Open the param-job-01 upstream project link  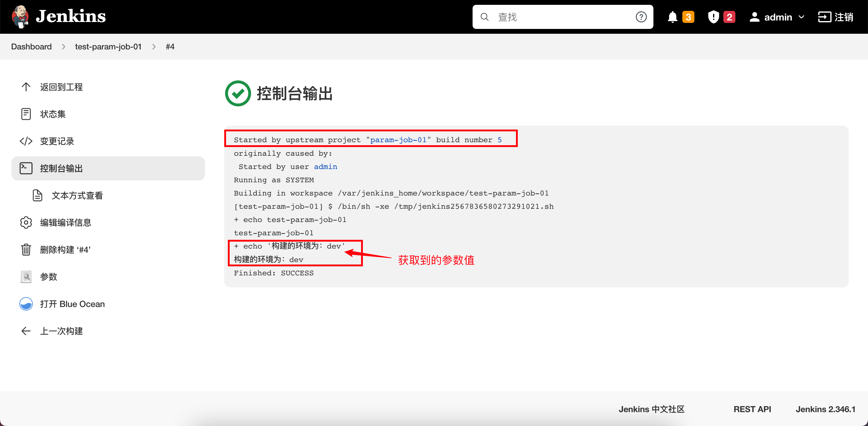[398, 140]
